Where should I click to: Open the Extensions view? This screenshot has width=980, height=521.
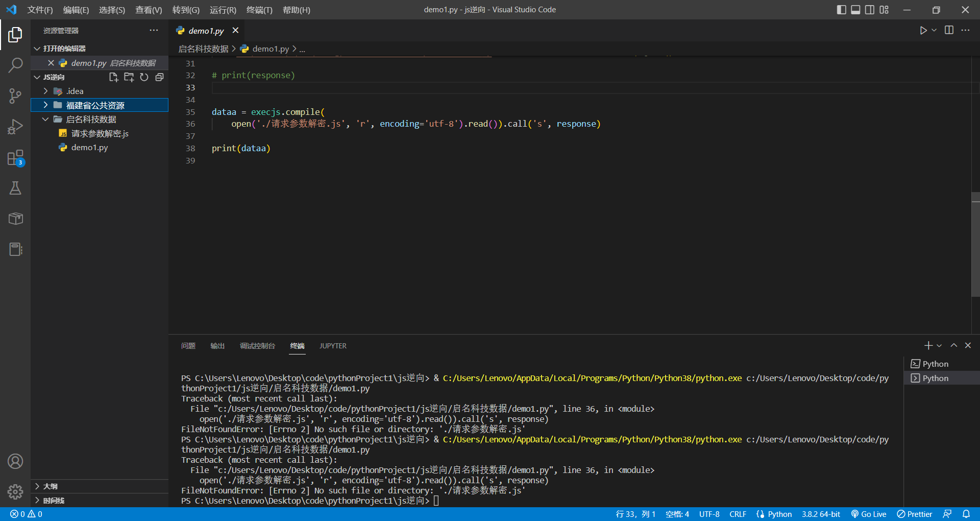pos(15,158)
